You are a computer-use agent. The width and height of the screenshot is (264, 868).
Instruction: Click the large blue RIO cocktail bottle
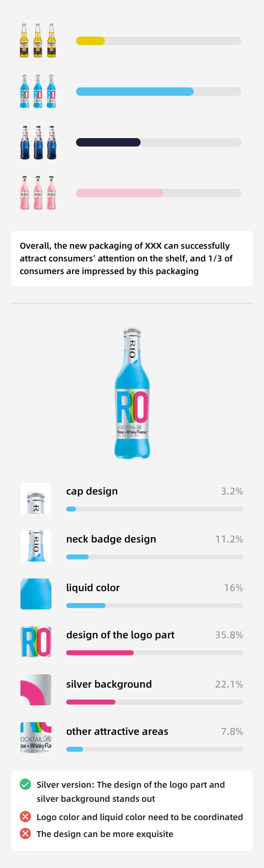(132, 393)
